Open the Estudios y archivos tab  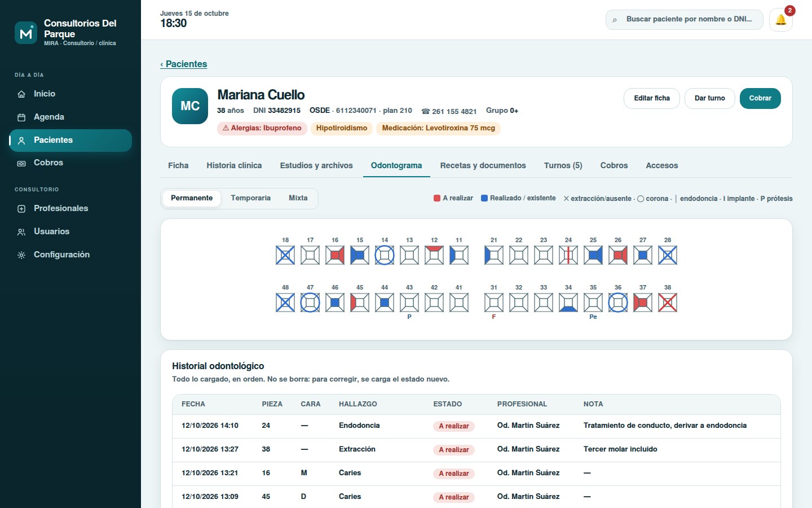(x=316, y=165)
